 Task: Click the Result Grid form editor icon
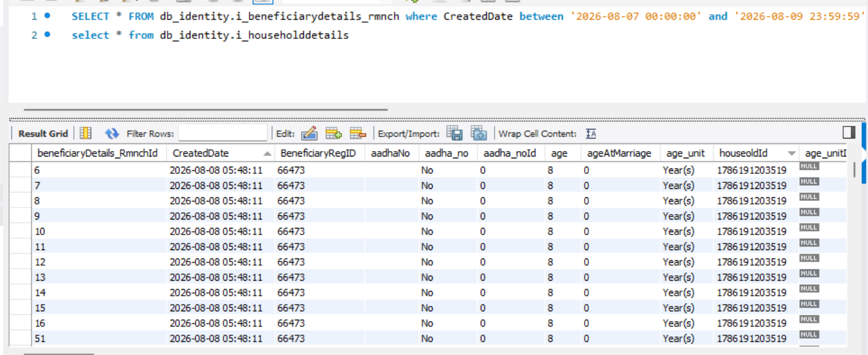pos(86,133)
